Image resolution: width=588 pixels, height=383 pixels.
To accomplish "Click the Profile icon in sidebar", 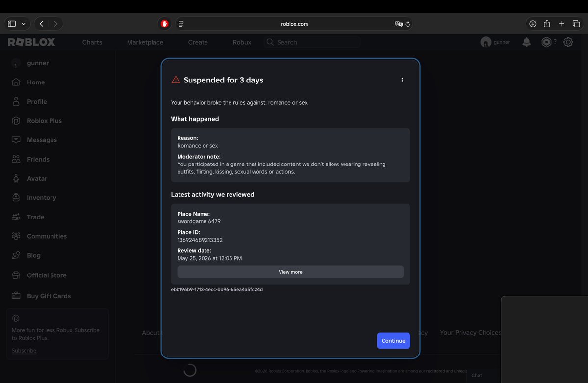I will 16,101.
